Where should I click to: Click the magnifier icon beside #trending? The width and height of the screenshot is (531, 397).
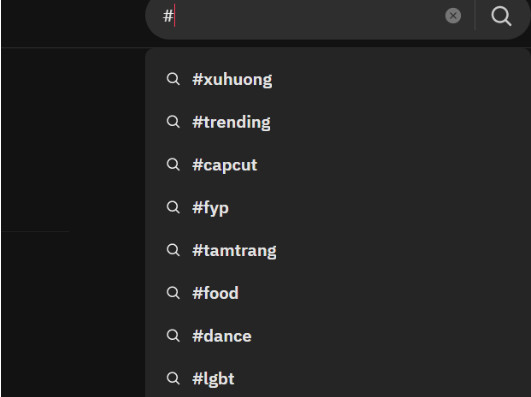[173, 122]
